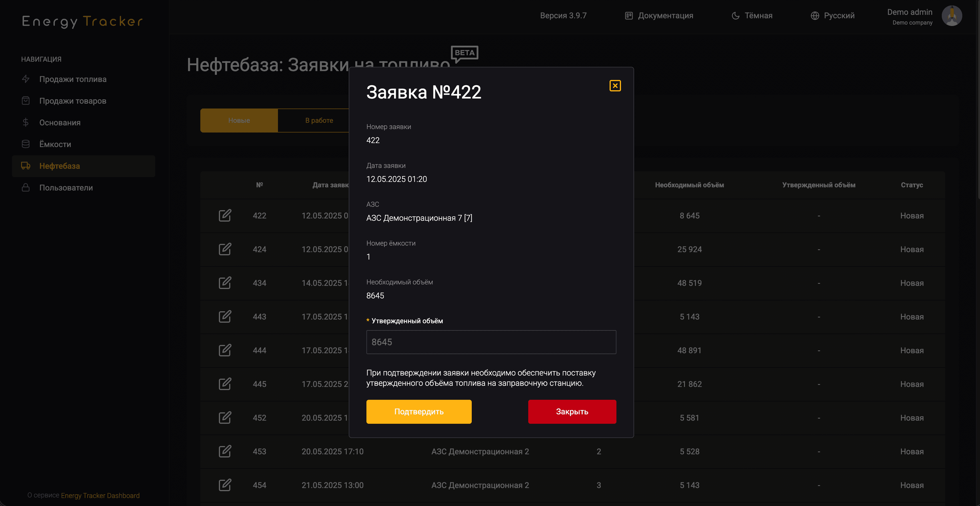Click the edit pencil for request 443
The height and width of the screenshot is (506, 980).
pyautogui.click(x=225, y=316)
